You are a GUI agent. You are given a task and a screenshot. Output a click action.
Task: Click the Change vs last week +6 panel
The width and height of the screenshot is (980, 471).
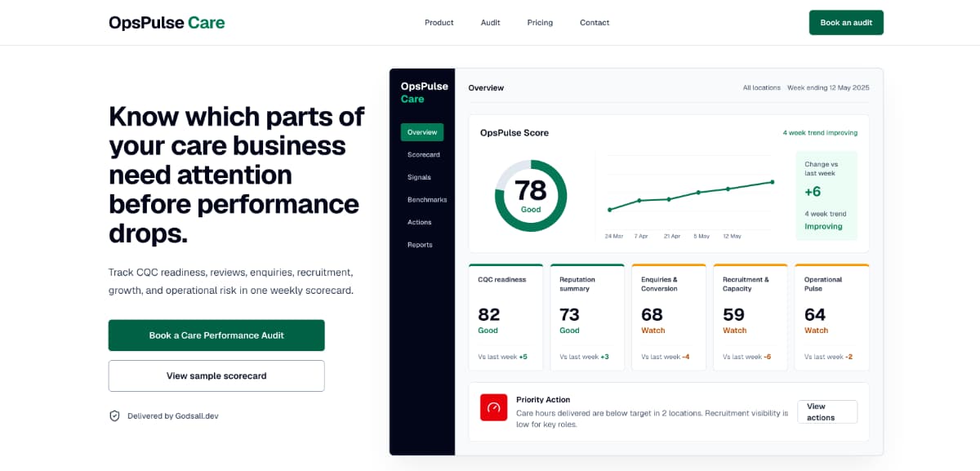[826, 196]
